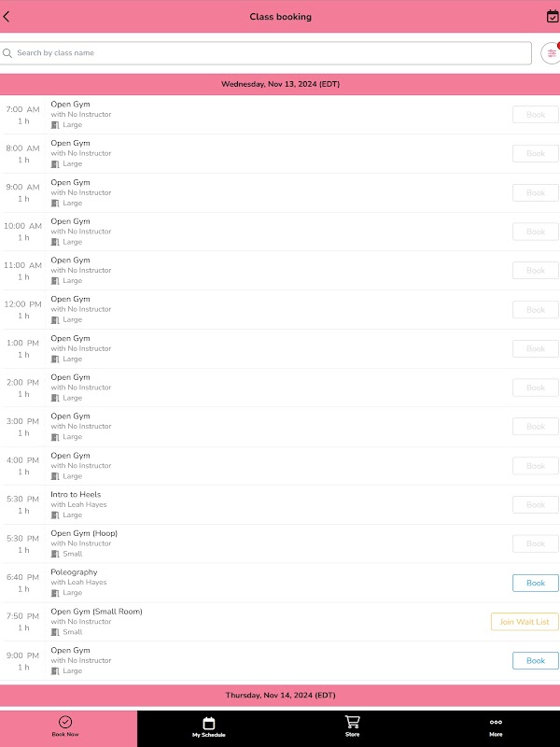Tap the Book Now checkmark icon
Image resolution: width=560 pixels, height=747 pixels.
click(x=65, y=722)
